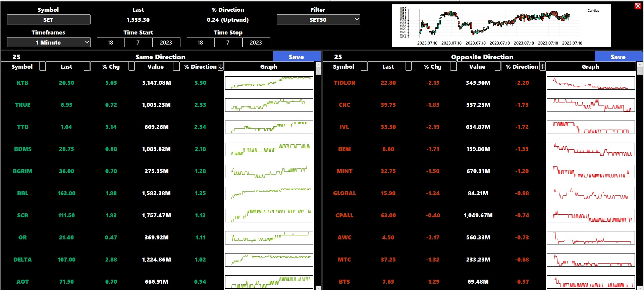Close the scanner window with the red X

point(638,6)
